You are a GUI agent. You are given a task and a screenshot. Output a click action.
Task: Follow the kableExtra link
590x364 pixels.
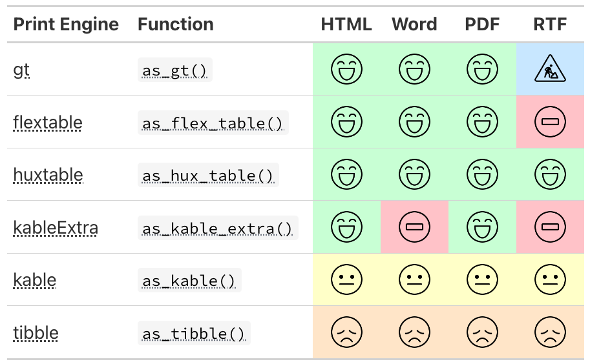[x=56, y=227]
